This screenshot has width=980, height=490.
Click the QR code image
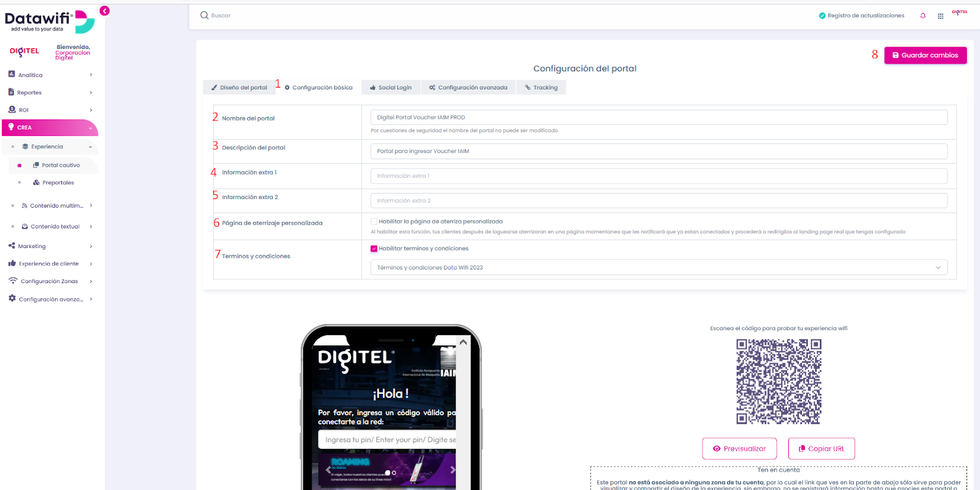778,382
